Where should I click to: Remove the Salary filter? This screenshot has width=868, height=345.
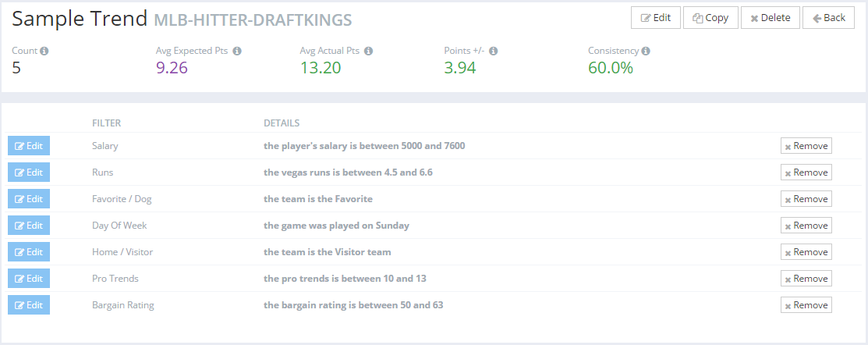coord(806,146)
